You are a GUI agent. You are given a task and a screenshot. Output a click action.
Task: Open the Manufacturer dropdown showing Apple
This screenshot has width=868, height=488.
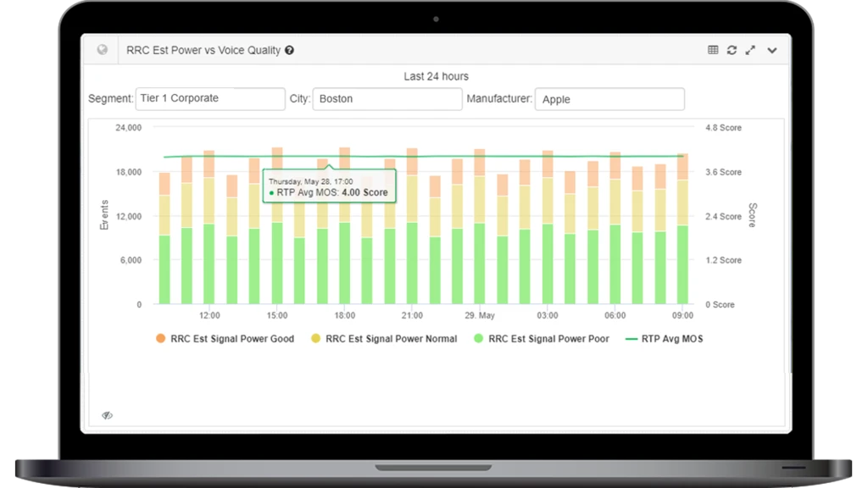pyautogui.click(x=609, y=99)
